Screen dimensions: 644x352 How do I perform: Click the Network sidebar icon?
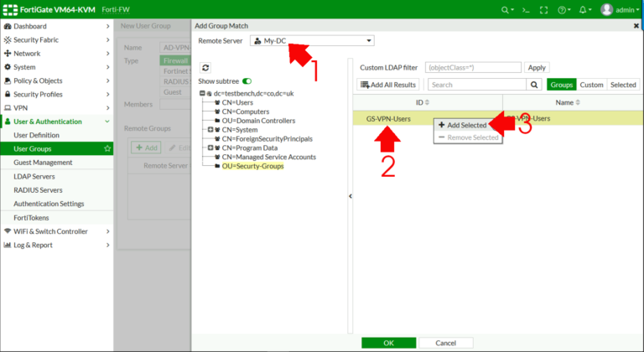click(x=8, y=54)
